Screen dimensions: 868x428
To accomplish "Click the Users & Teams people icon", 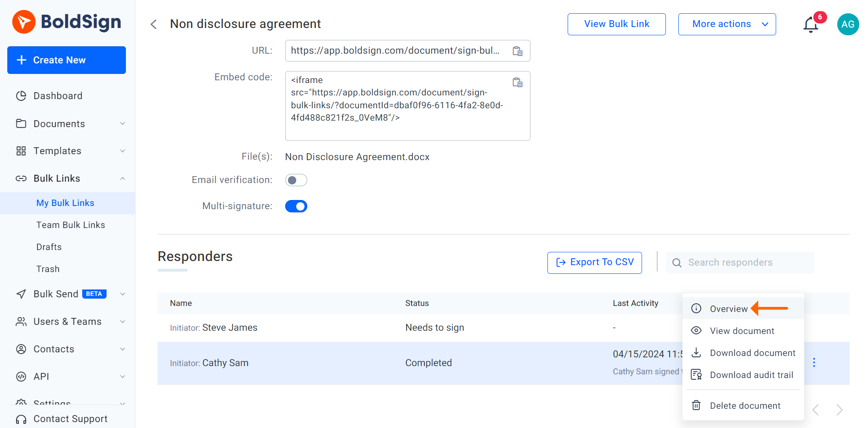I will (21, 322).
